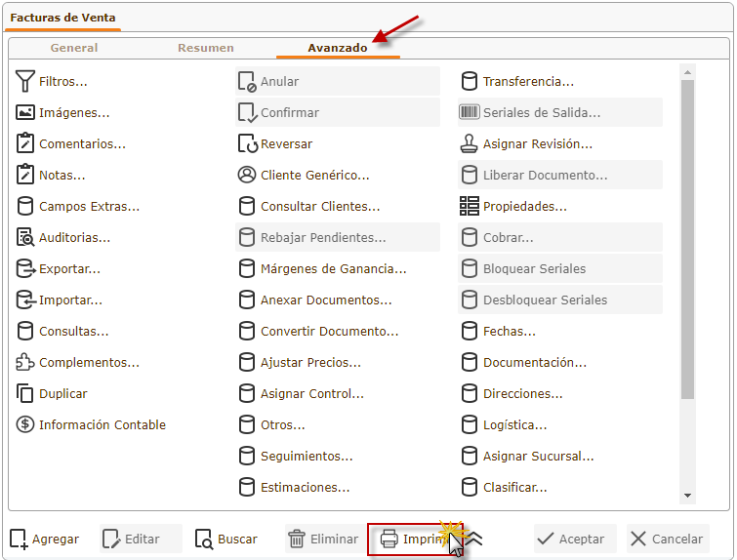
Task: Click Desbloquear Seriales option
Action: click(560, 300)
